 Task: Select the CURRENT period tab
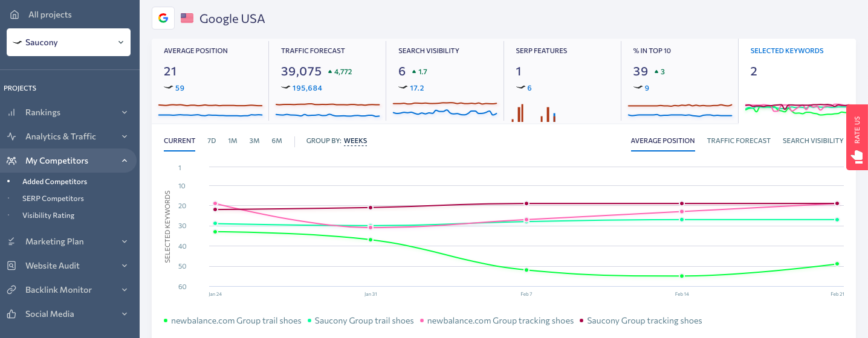pyautogui.click(x=180, y=141)
